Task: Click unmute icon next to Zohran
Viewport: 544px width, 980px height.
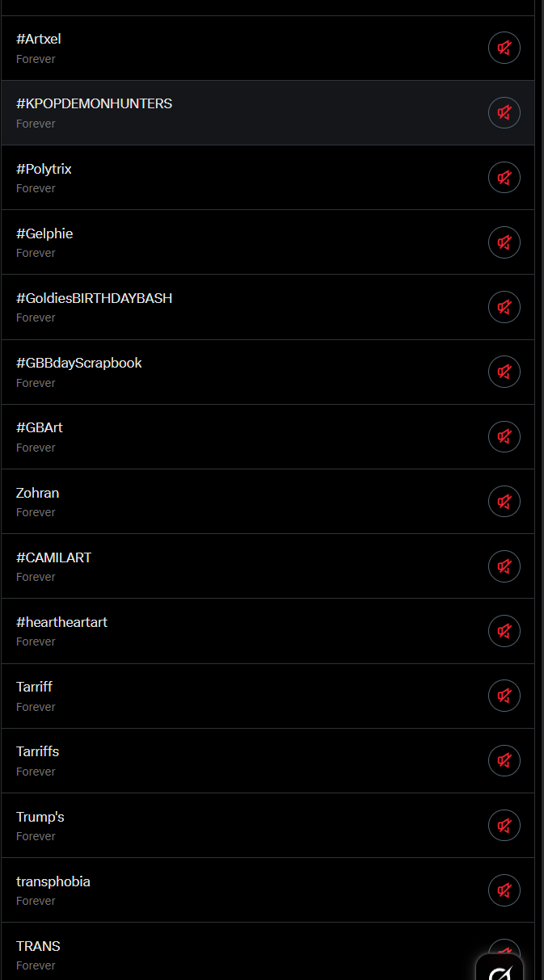Action: (504, 502)
